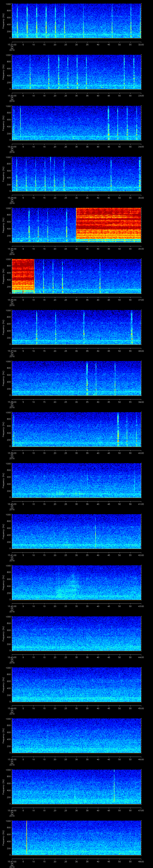Click the 45:00 end time label
This screenshot has height=868, width=153.
click(x=141, y=708)
